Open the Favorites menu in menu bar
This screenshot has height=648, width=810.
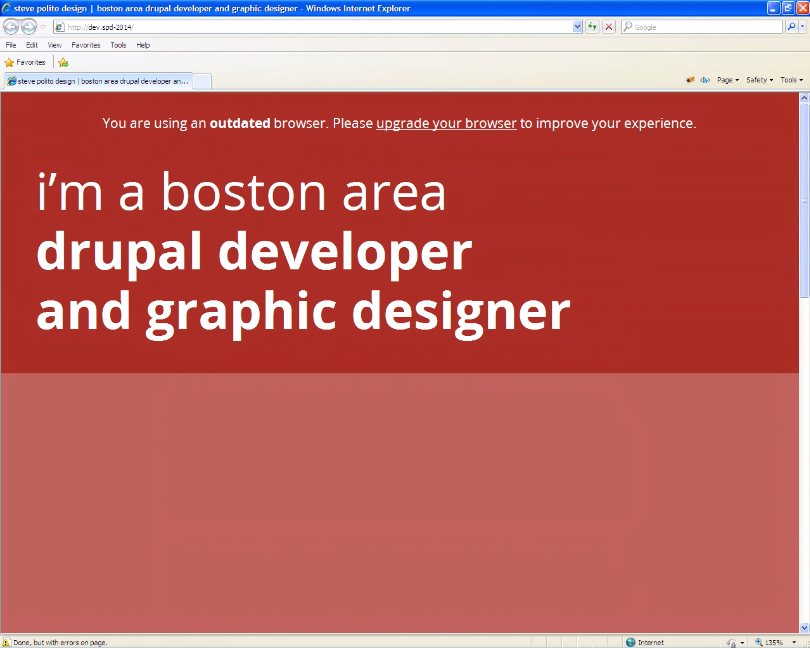[86, 45]
